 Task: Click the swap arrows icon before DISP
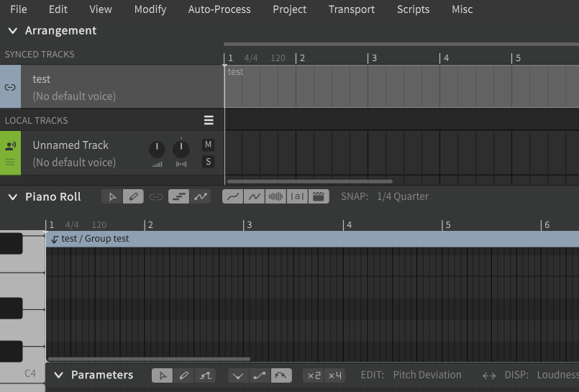[x=489, y=375]
